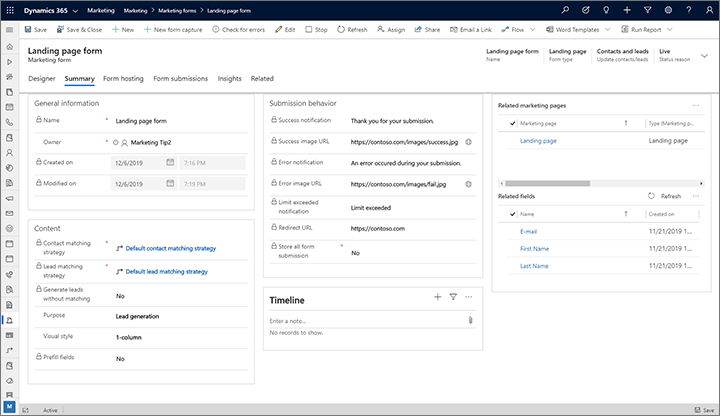This screenshot has height=416, width=720.
Task: Expand the Word Templates dropdown
Action: (608, 30)
